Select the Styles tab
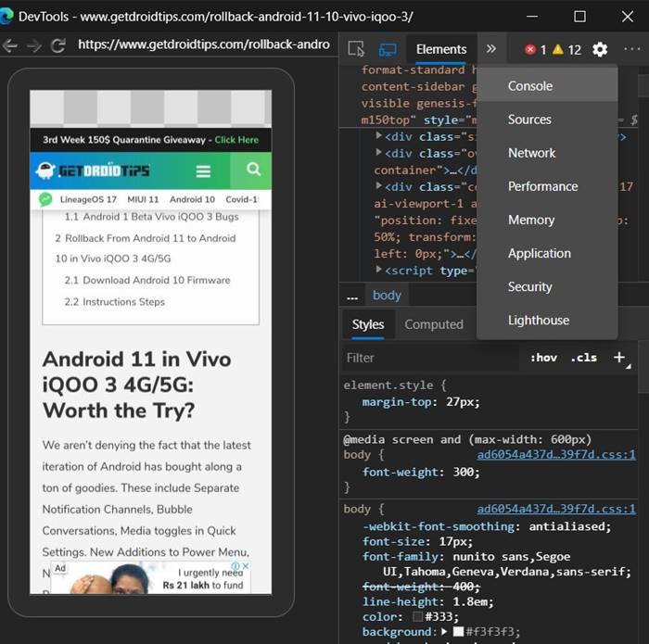 click(x=368, y=324)
